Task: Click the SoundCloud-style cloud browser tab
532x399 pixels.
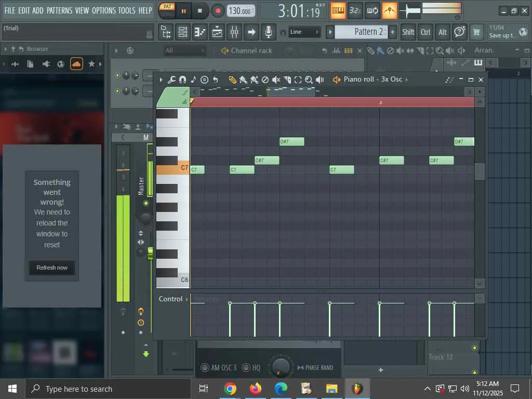Action: [x=76, y=64]
